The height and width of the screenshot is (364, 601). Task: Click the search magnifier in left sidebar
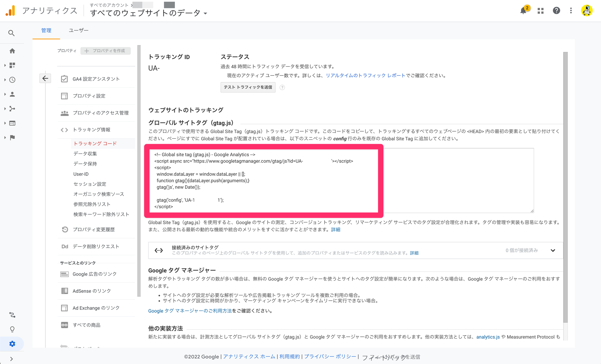(11, 33)
